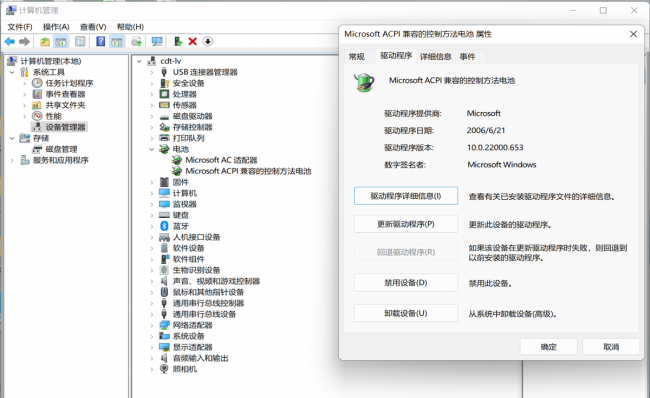Open the 帮助(H) menu

click(130, 27)
